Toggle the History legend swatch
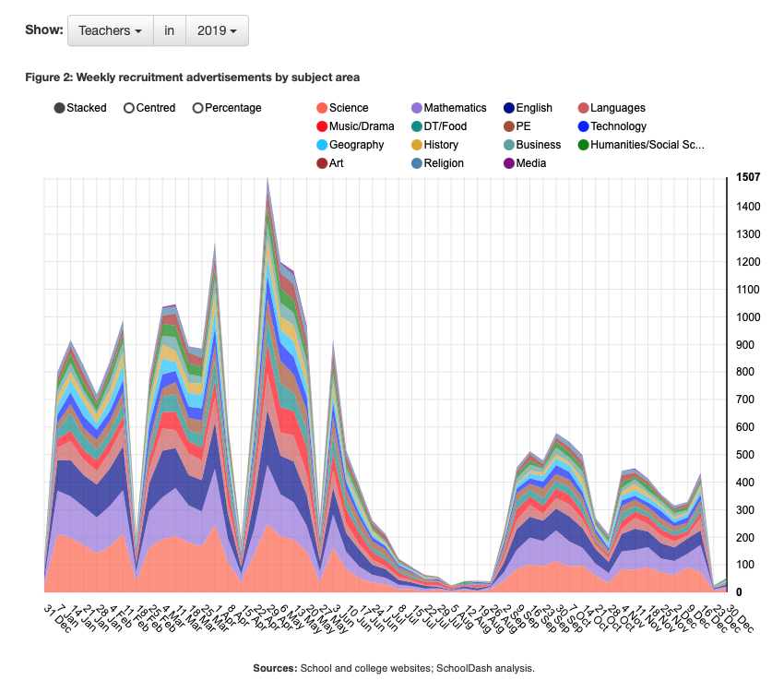The height and width of the screenshot is (692, 784). coord(417,145)
